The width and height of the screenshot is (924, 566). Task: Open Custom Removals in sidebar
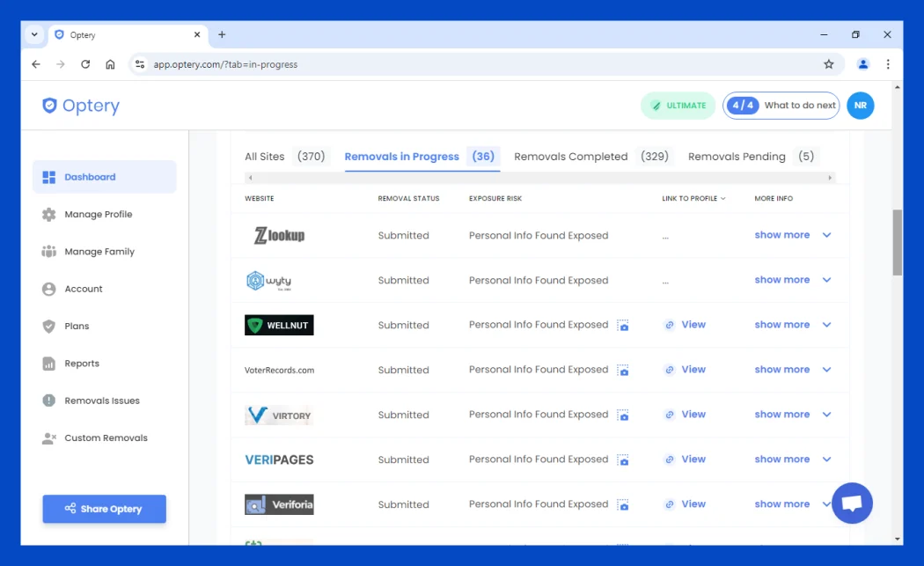[x=105, y=438]
